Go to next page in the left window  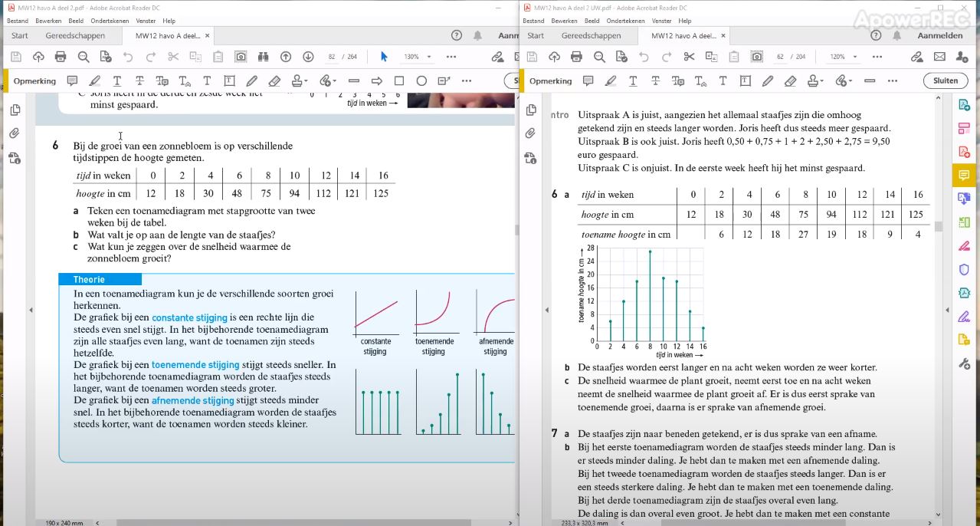click(x=308, y=57)
